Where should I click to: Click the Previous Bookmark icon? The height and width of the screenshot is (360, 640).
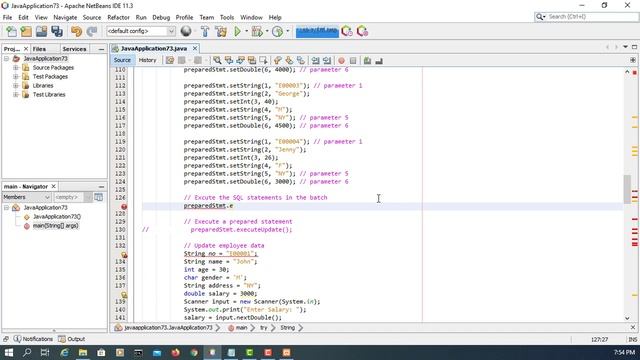[x=278, y=60]
